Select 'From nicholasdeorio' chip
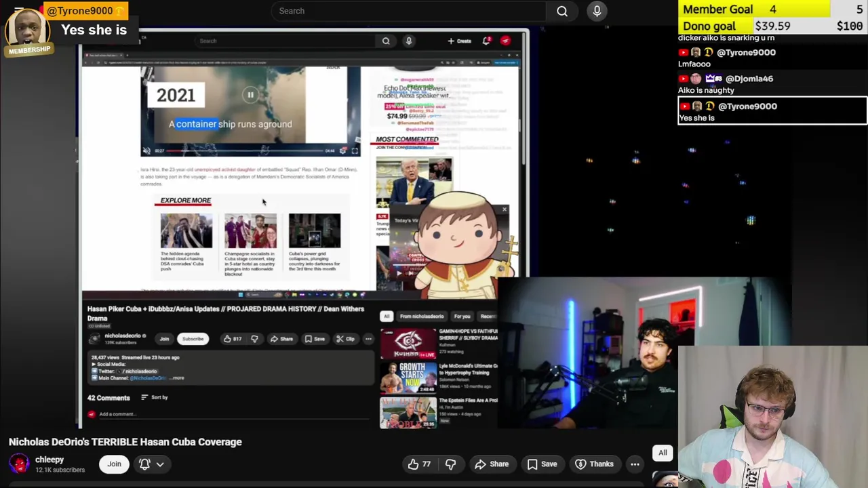Image resolution: width=868 pixels, height=488 pixels. click(422, 317)
